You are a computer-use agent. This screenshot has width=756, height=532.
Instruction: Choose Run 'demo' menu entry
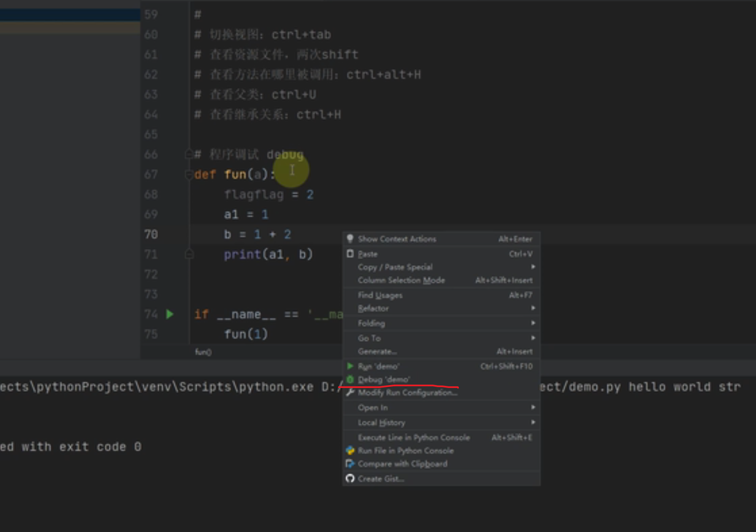[441, 366]
